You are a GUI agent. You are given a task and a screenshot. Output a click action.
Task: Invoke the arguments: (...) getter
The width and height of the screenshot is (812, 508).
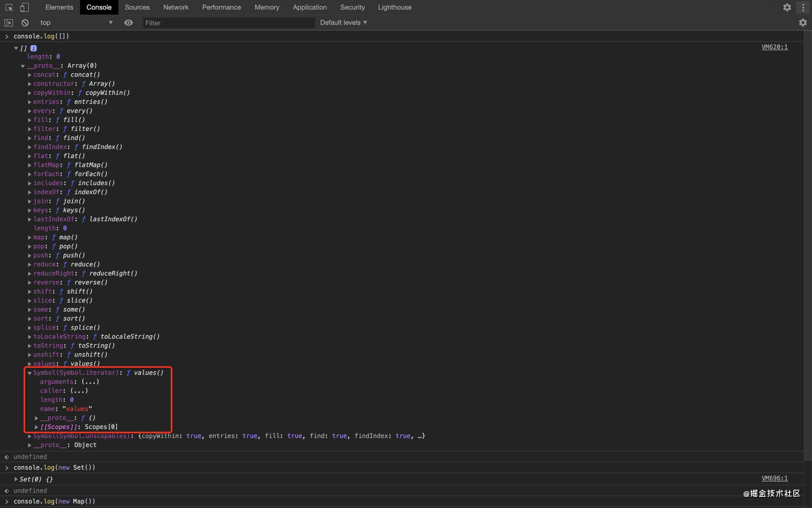(90, 382)
